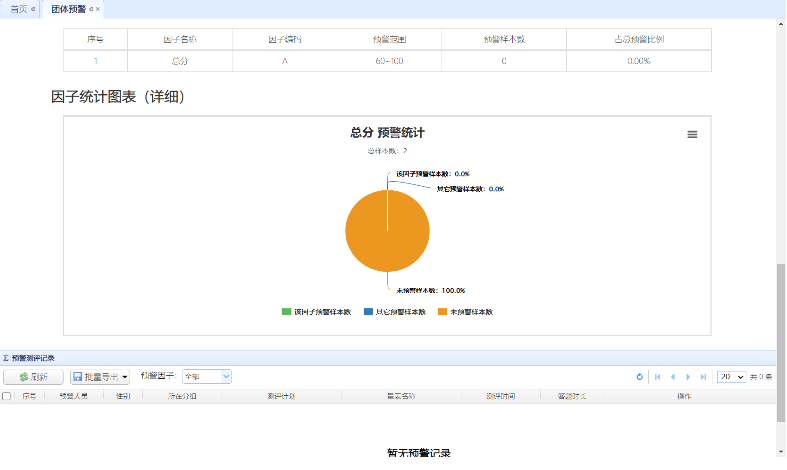The height and width of the screenshot is (470, 787).
Task: Click the 刷新 button
Action: 33,377
